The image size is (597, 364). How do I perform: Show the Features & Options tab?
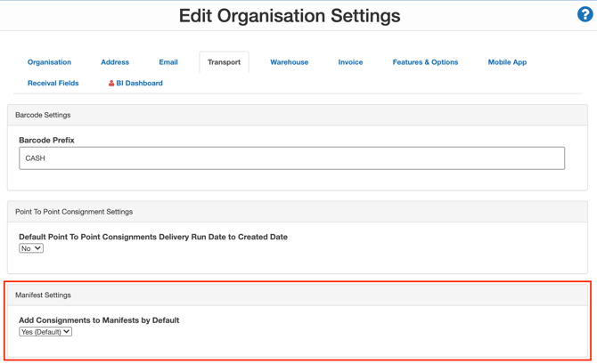point(425,62)
